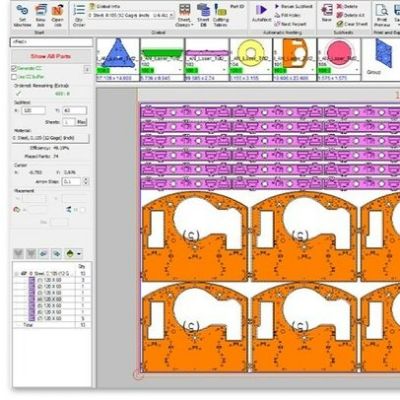Select the red circle part thumbnail

tap(339, 53)
